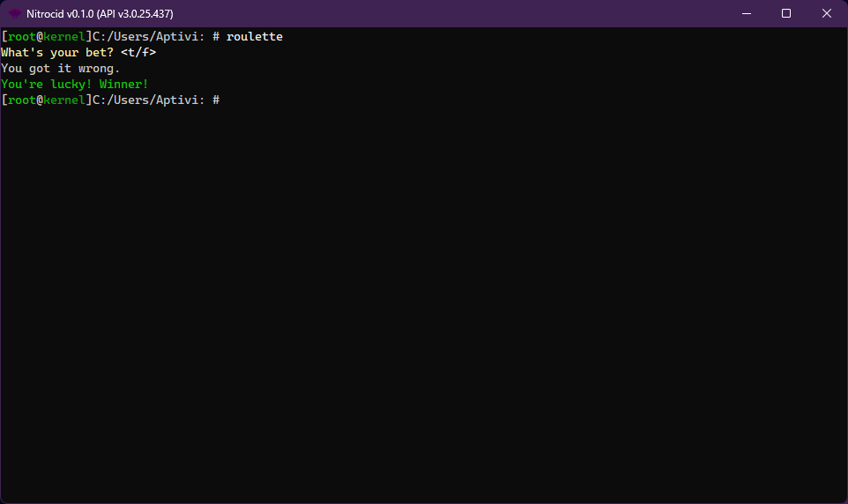The width and height of the screenshot is (848, 504).
Task: Minimize the Nitrocid window
Action: point(746,13)
